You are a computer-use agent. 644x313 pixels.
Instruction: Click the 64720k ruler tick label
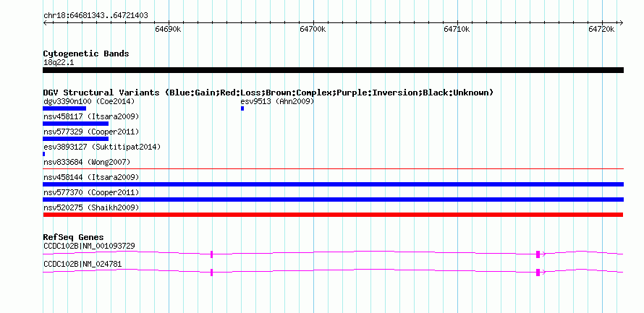pos(601,29)
